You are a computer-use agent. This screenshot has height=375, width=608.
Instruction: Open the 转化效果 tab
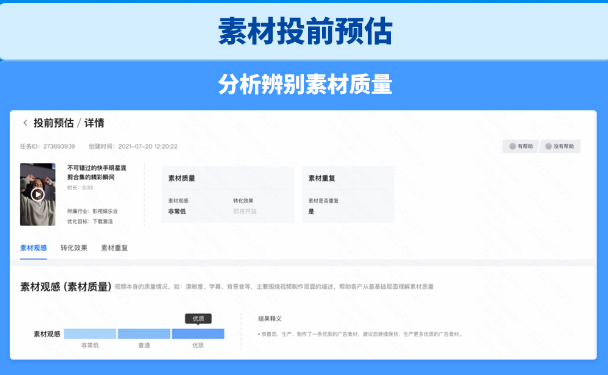[74, 248]
